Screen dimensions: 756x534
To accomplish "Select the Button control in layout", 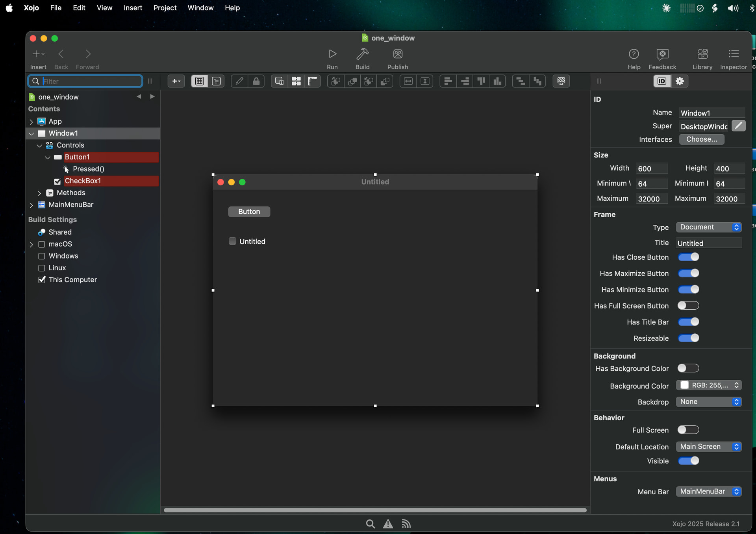I will pos(249,212).
